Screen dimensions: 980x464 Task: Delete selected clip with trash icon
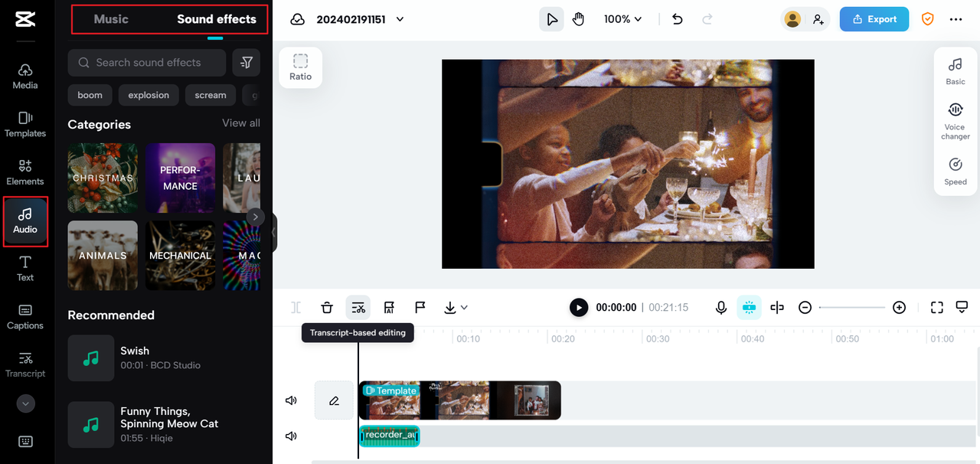[x=327, y=308]
